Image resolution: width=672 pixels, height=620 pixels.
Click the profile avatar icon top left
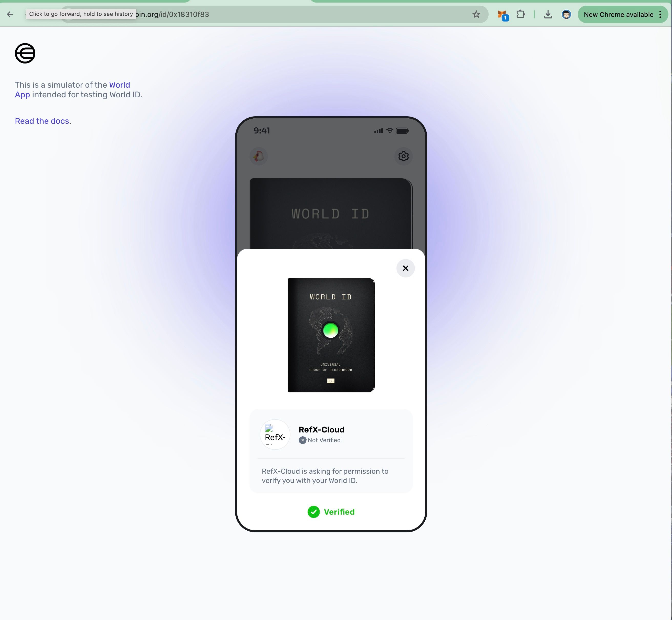[x=258, y=156]
